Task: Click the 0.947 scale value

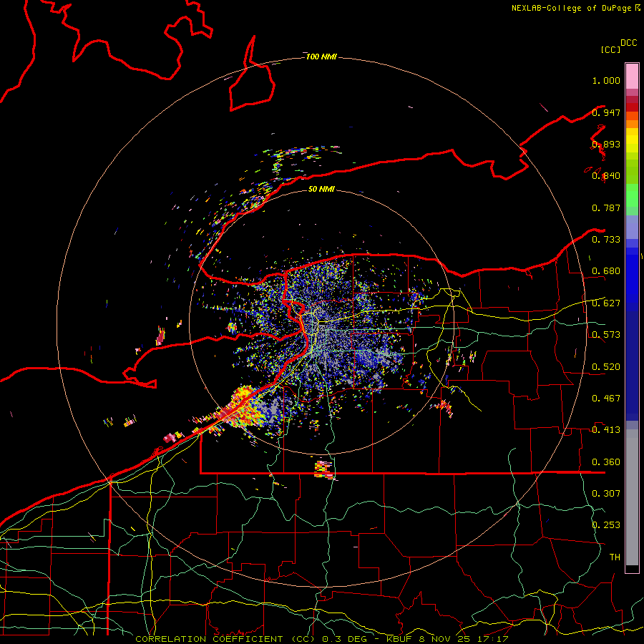Action: (x=606, y=112)
